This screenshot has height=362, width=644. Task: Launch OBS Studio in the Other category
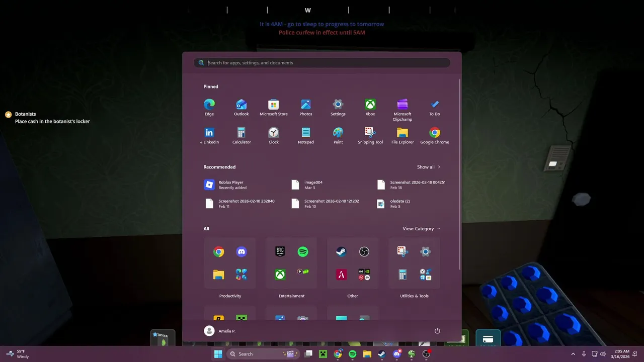364,252
